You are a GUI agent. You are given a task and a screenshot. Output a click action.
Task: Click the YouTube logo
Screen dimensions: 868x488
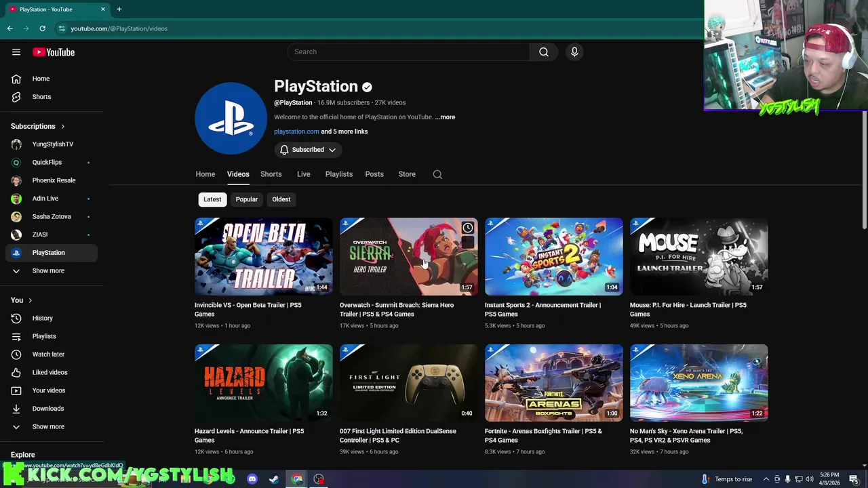click(x=54, y=52)
